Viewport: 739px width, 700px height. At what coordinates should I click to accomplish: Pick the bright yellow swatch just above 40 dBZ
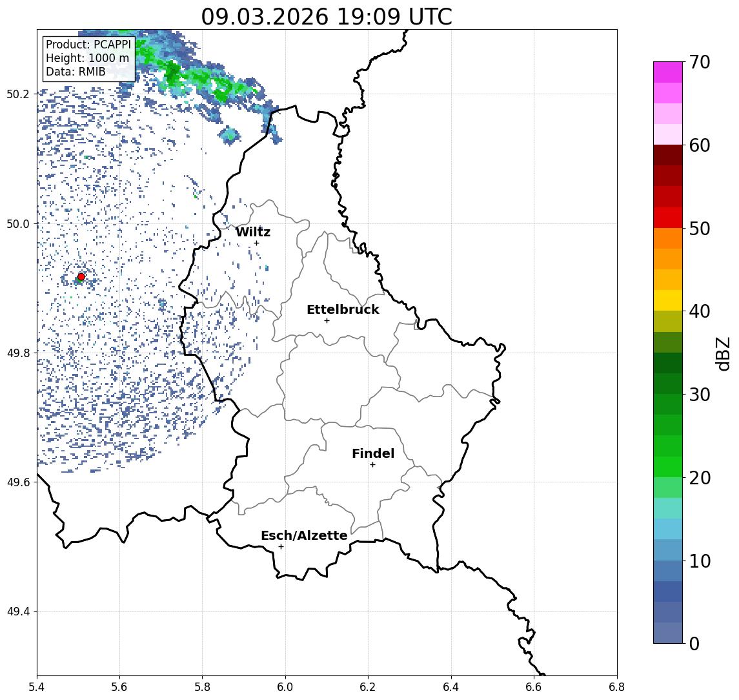tap(668, 300)
